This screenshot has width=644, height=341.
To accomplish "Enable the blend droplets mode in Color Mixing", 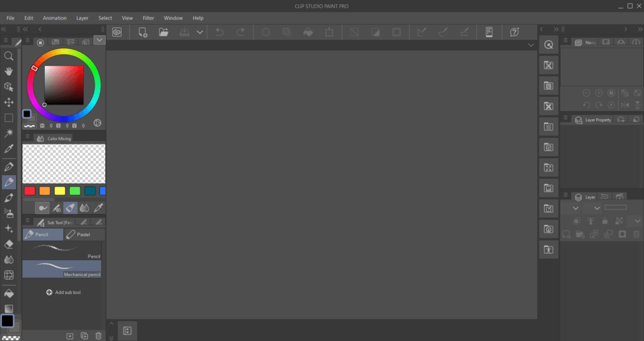I will coord(85,208).
